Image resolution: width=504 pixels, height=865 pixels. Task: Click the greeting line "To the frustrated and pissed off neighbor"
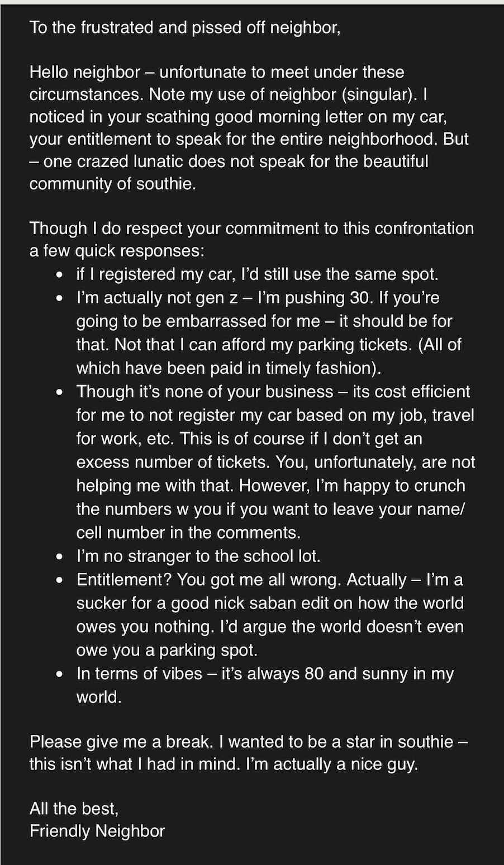point(184,27)
